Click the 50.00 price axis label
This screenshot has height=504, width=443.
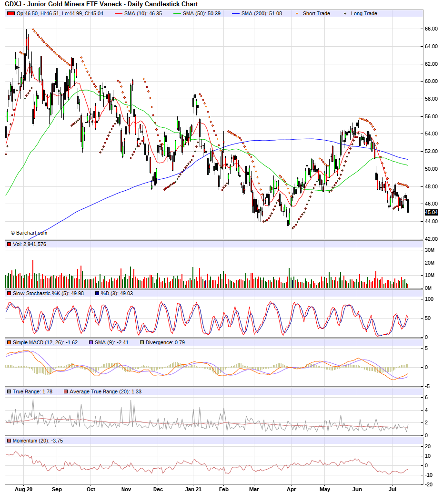click(x=431, y=169)
